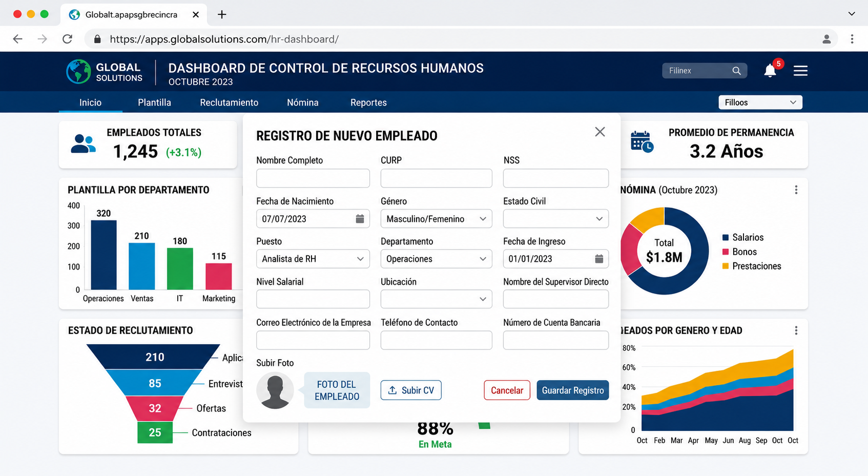Viewport: 868px width, 476px height.
Task: Click the Cancelar button
Action: click(x=507, y=390)
